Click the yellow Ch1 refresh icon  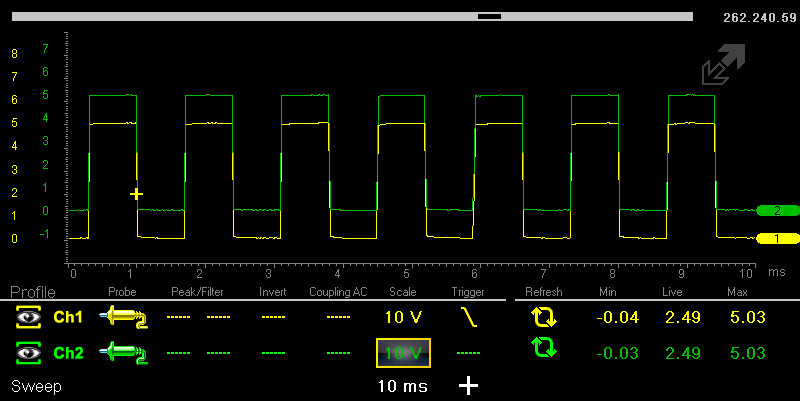(542, 318)
